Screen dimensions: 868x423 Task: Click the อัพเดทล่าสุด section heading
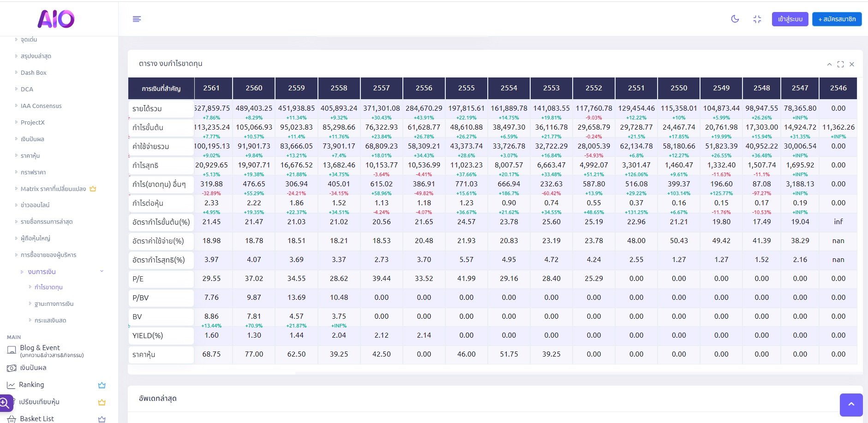tap(158, 399)
